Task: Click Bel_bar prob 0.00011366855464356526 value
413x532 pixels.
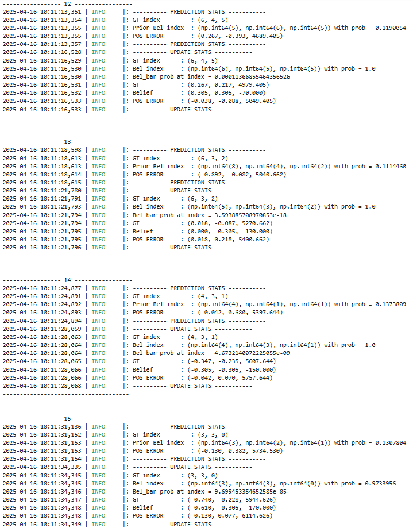Action: (252, 76)
